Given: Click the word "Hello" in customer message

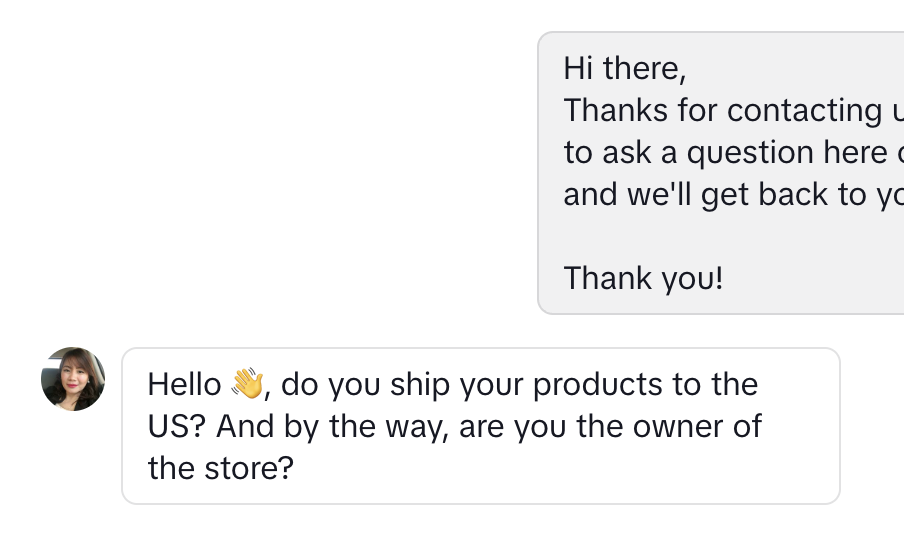Looking at the screenshot, I should [x=183, y=384].
